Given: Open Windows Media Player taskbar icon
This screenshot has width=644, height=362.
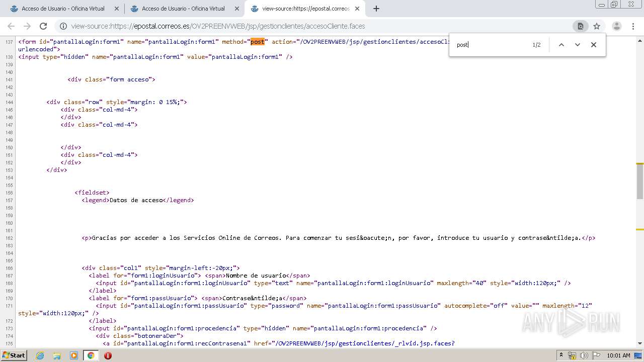Looking at the screenshot, I should click(73, 355).
